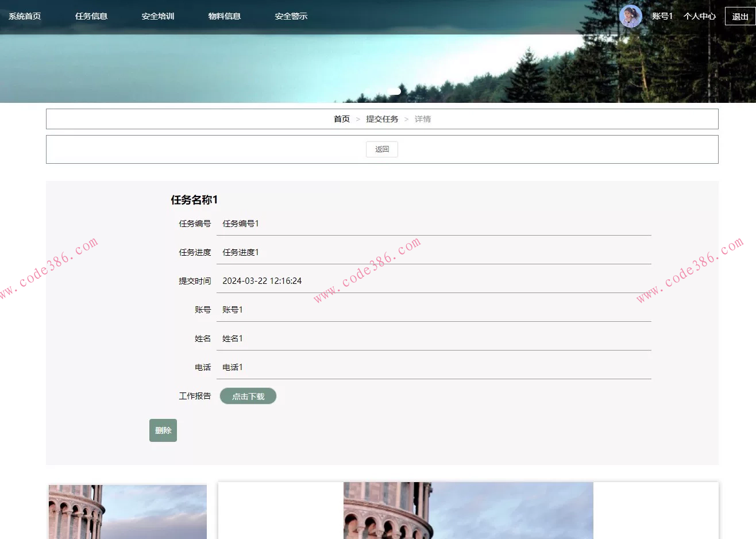The width and height of the screenshot is (756, 539).
Task: Click the center tower image at page bottom
Action: pyautogui.click(x=468, y=511)
